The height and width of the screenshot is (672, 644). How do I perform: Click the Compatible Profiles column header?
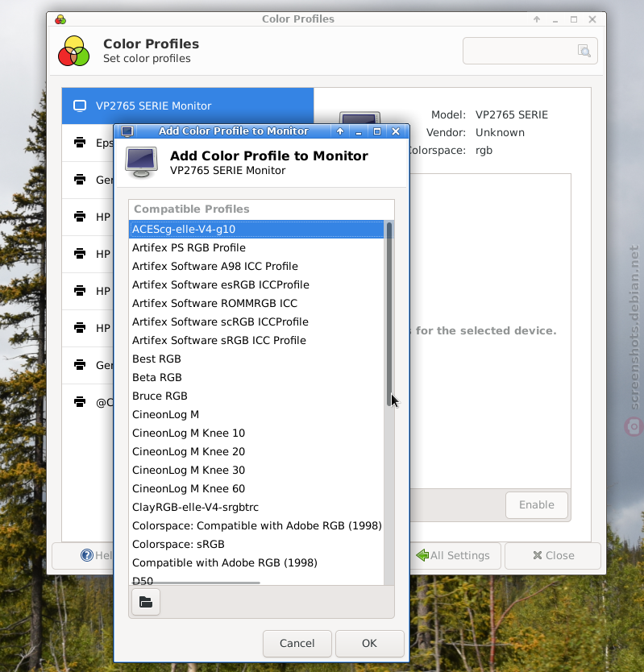pos(261,209)
